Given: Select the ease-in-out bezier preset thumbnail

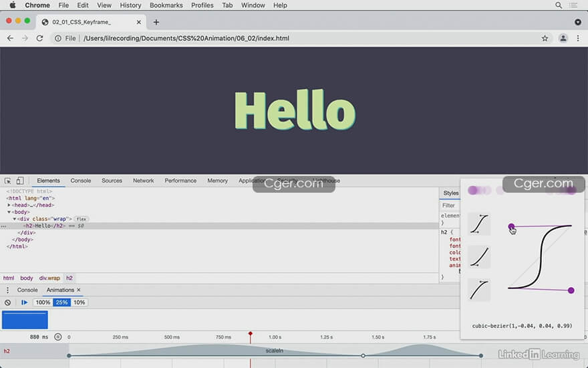Looking at the screenshot, I should click(x=479, y=224).
